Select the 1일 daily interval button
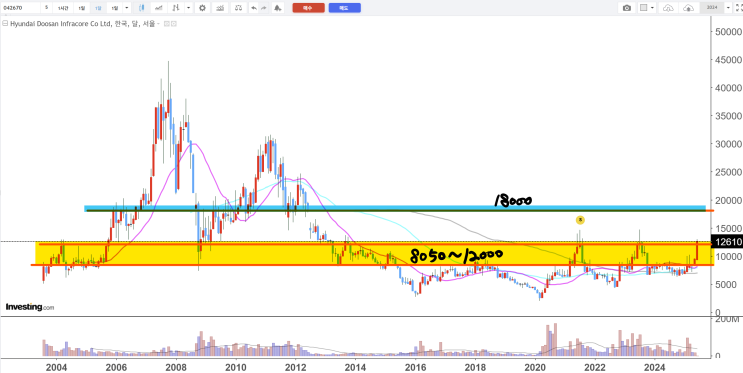Screen dimensions: 743x373 point(82,8)
